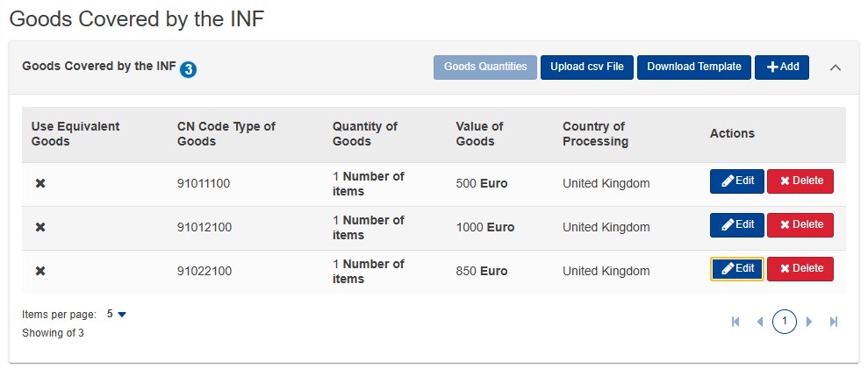Jump to the last page icon
Viewport: 868px width, 369px height.
(834, 322)
